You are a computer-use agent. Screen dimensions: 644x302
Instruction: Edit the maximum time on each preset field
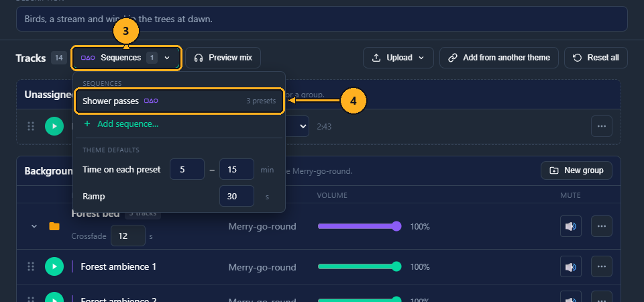click(236, 169)
